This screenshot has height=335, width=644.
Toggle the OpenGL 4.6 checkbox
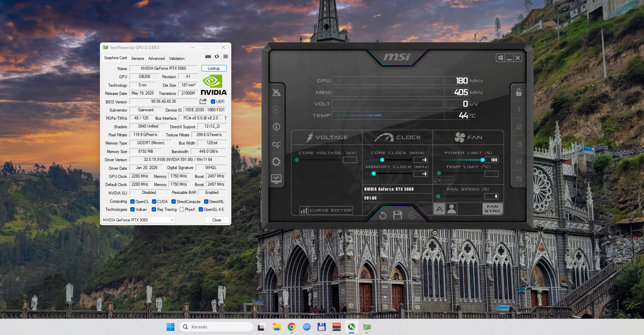201,210
